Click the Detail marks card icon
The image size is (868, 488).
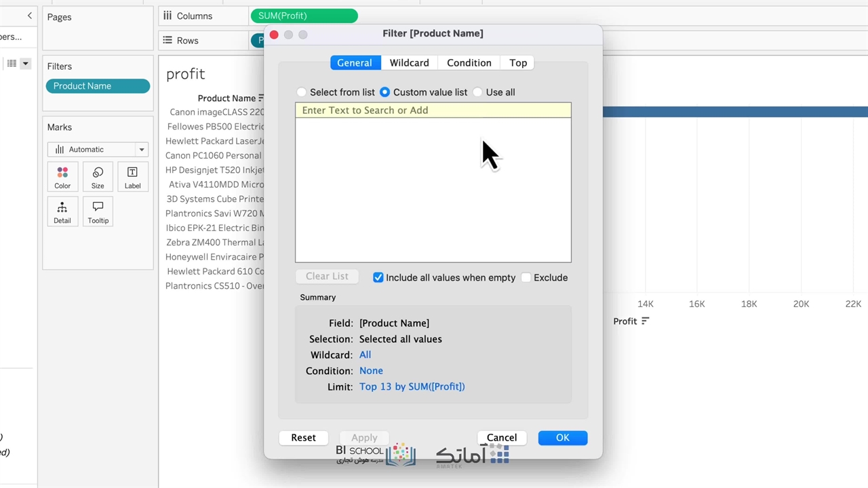tap(62, 212)
